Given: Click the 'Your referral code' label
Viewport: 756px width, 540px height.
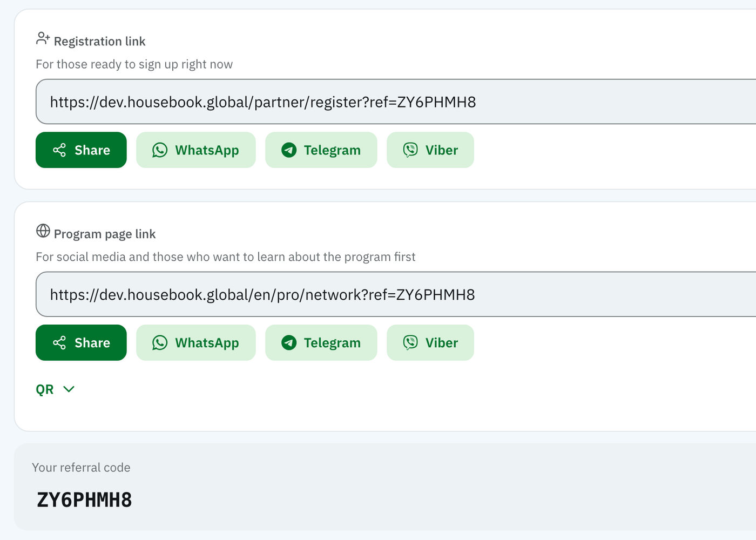Looking at the screenshot, I should pyautogui.click(x=81, y=468).
